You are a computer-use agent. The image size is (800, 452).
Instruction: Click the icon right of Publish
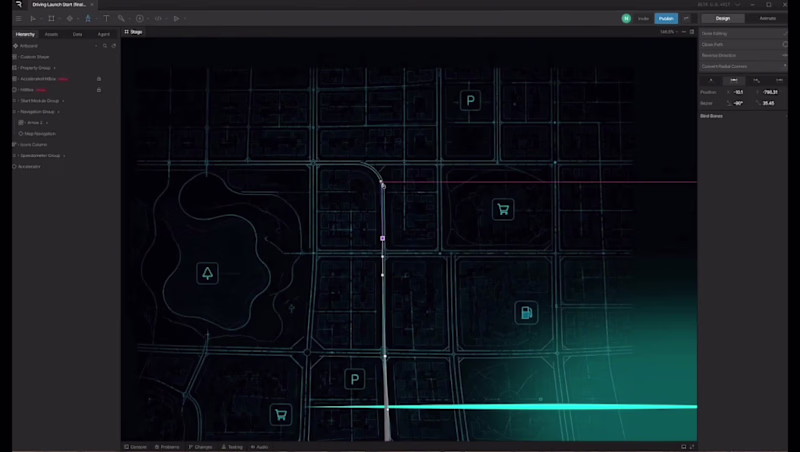686,18
